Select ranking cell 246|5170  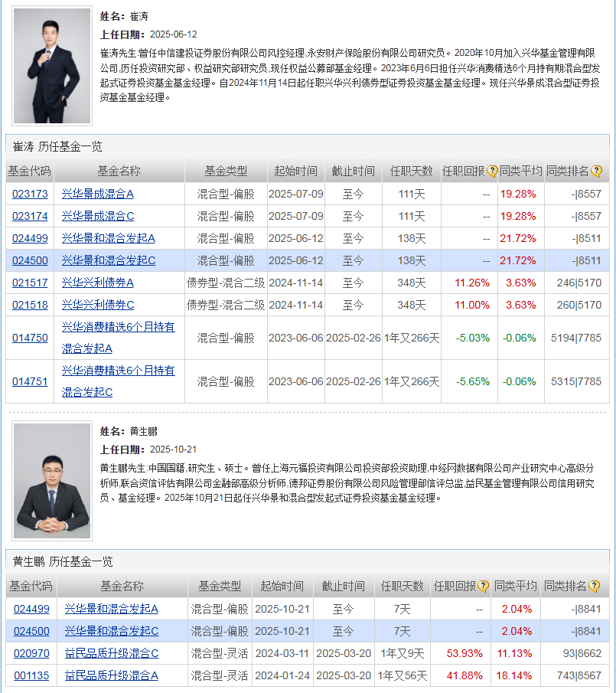[x=579, y=283]
